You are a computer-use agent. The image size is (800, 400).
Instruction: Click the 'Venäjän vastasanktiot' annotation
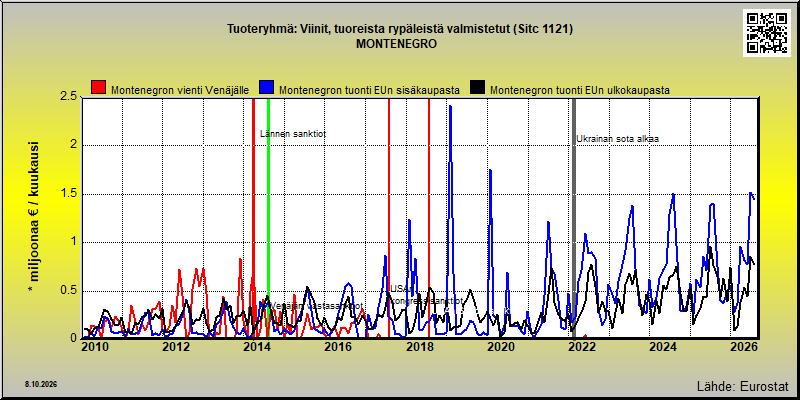(x=316, y=306)
